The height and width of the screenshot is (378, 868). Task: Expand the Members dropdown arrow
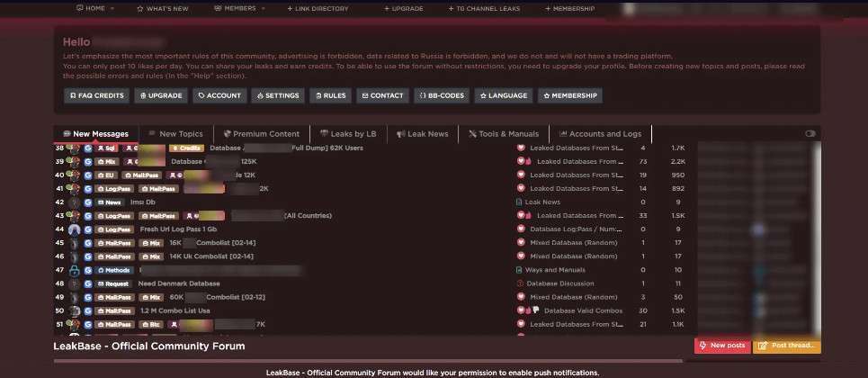coord(263,8)
